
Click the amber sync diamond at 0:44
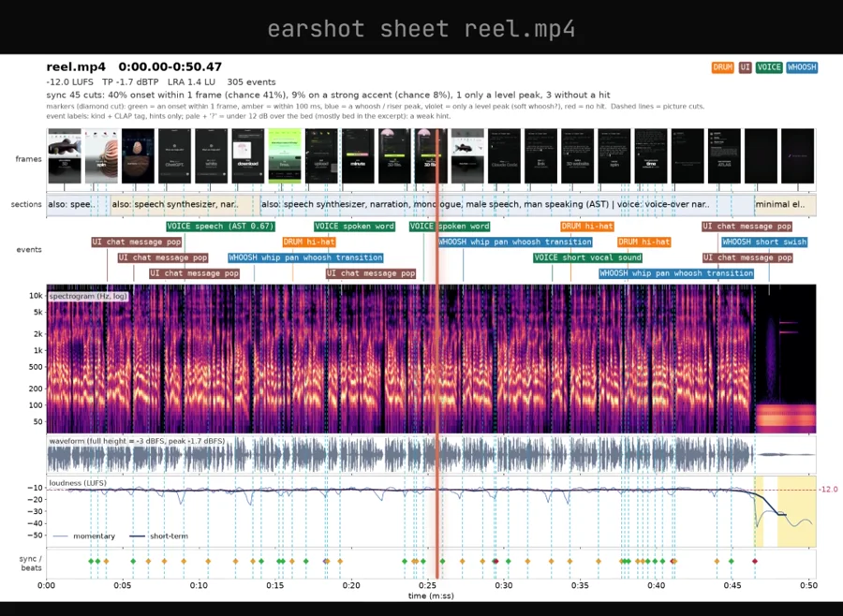point(717,561)
